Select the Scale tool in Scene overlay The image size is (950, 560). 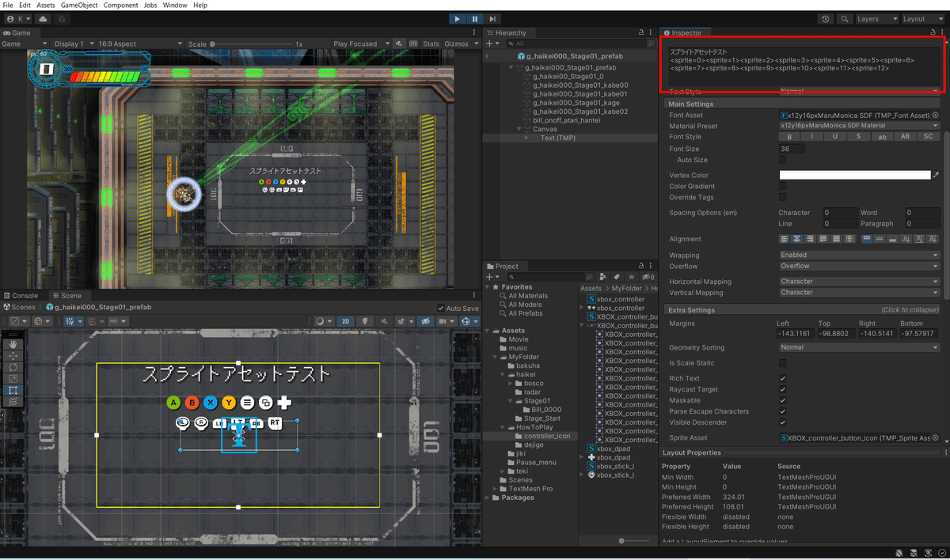click(x=13, y=379)
